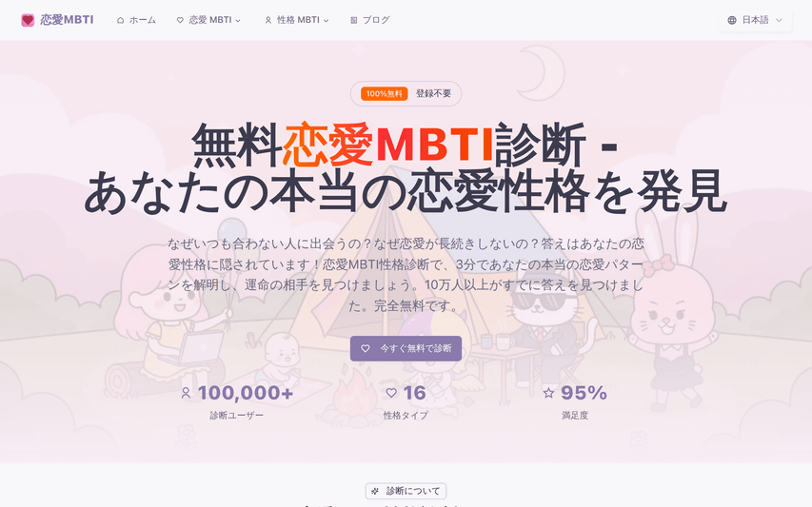Open the ブログ menu item

click(x=369, y=20)
